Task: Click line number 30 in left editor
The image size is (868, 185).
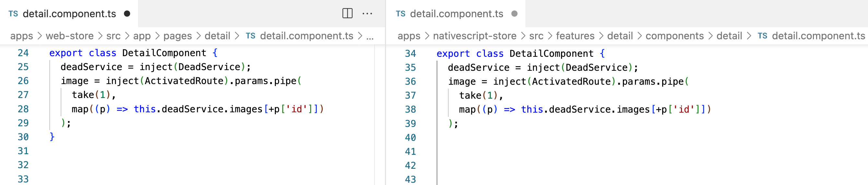Action: pos(23,137)
